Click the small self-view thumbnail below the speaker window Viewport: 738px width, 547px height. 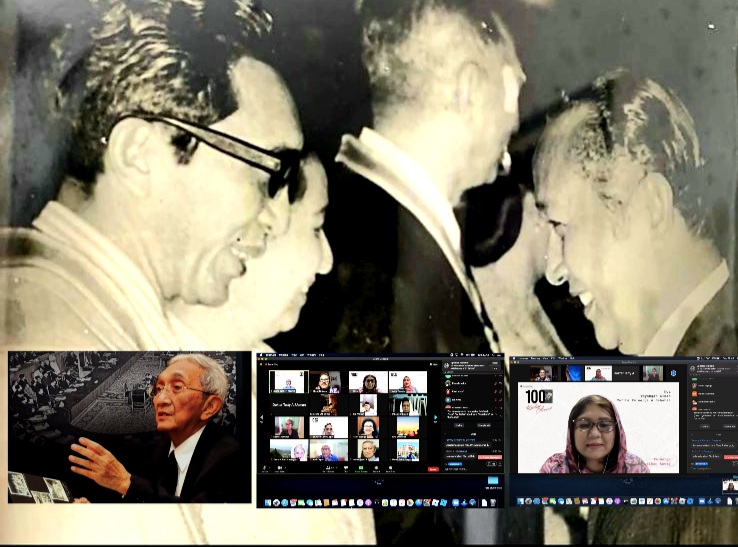730,486
